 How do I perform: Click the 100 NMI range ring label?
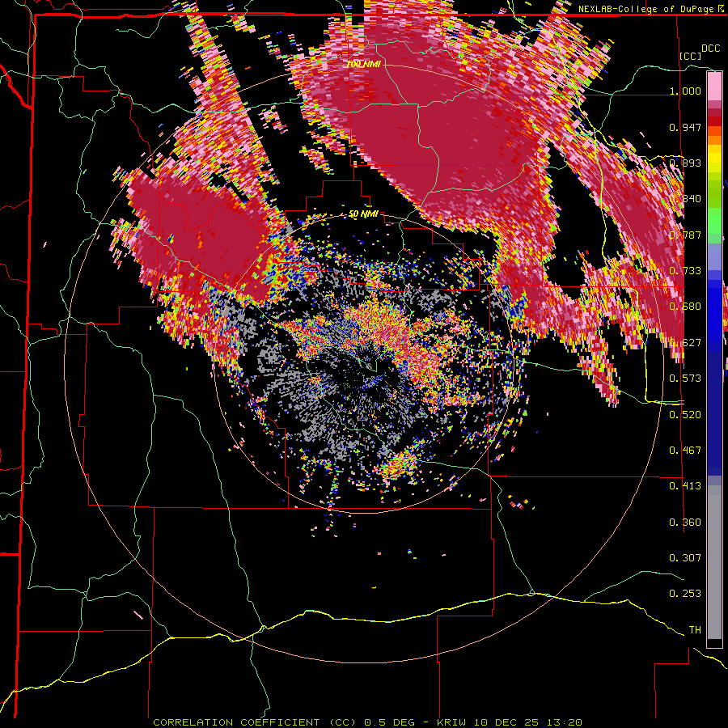(x=363, y=64)
